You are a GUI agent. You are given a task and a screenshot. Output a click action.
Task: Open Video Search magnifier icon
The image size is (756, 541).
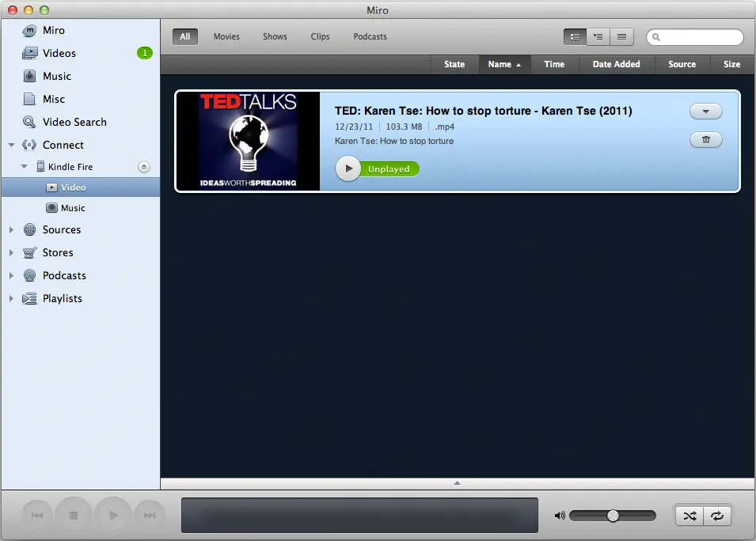coord(29,122)
